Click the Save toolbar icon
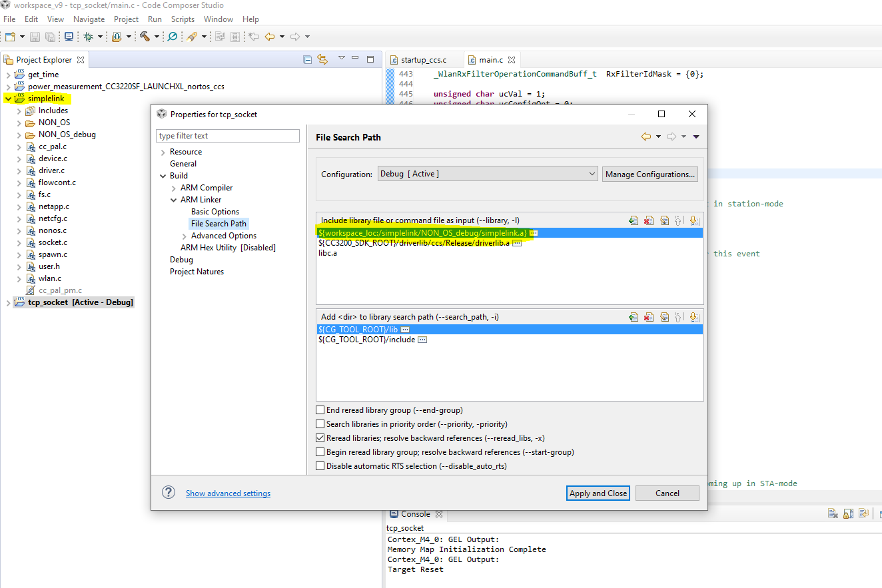The height and width of the screenshot is (588, 882). point(35,37)
